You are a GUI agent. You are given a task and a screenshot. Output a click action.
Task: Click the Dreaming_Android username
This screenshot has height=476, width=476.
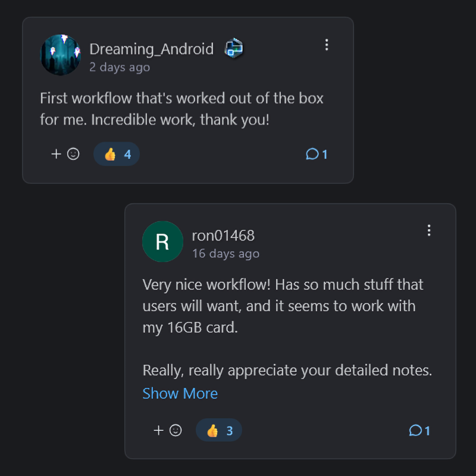(x=151, y=49)
